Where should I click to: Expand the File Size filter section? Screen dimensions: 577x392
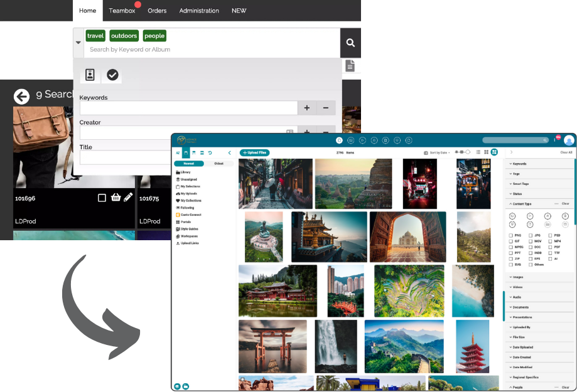[x=521, y=337]
